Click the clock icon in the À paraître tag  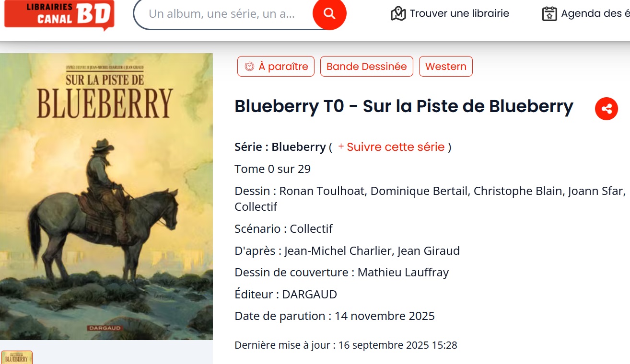pyautogui.click(x=249, y=67)
